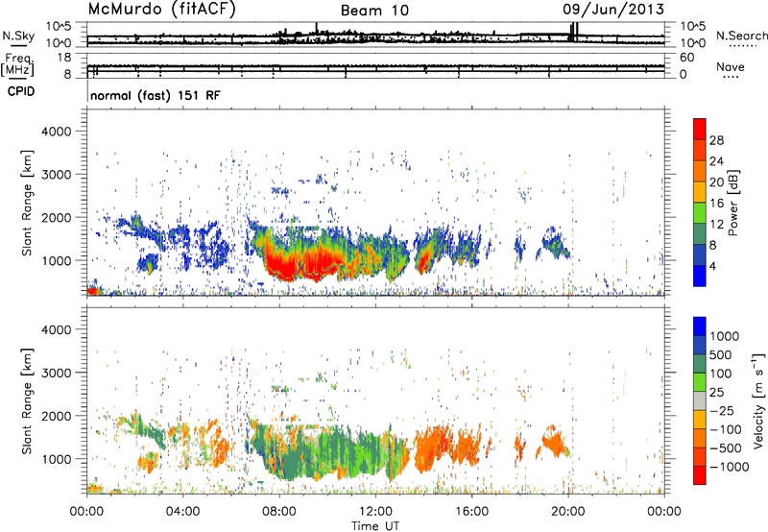Image resolution: width=768 pixels, height=532 pixels.
Task: Select the Beam 10 heading
Action: click(374, 11)
